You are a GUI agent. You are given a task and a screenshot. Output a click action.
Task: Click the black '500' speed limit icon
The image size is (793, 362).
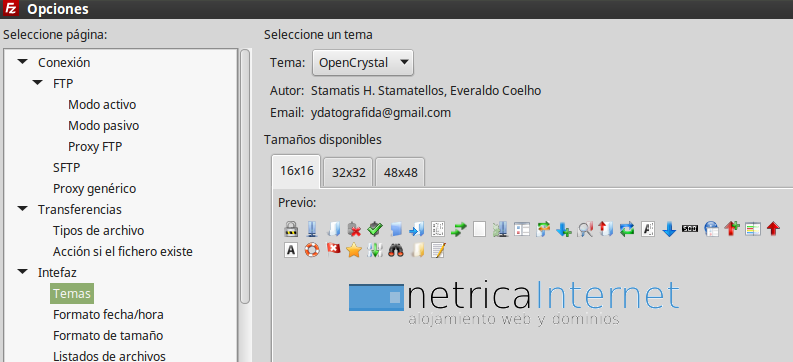pos(690,229)
